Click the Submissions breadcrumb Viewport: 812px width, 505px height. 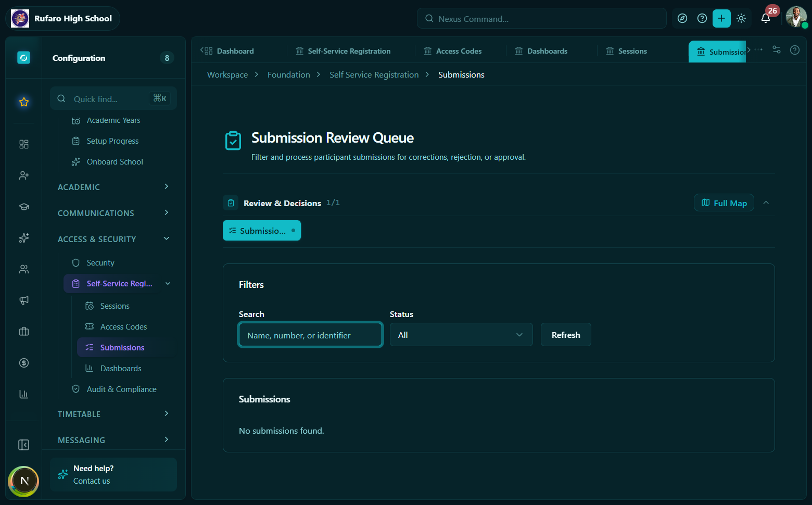click(461, 75)
